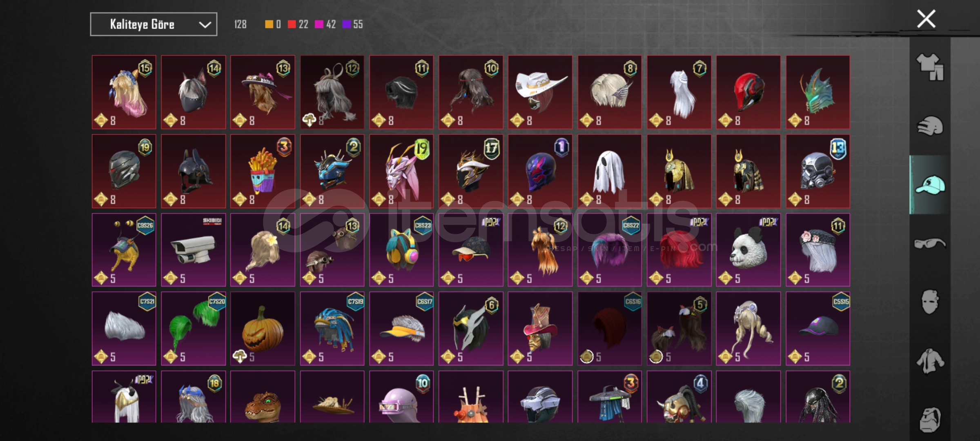Screen dimensions: 980x441
Task: Click the chevron arrow of sort dropdown
Action: [x=205, y=25]
